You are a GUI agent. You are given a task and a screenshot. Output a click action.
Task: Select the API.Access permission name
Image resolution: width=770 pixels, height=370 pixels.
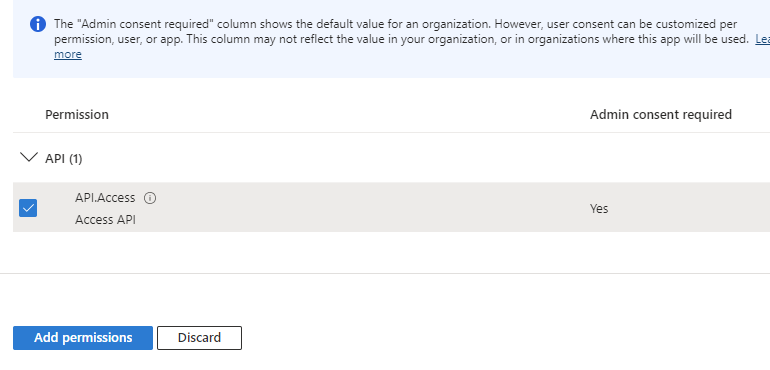(x=105, y=198)
